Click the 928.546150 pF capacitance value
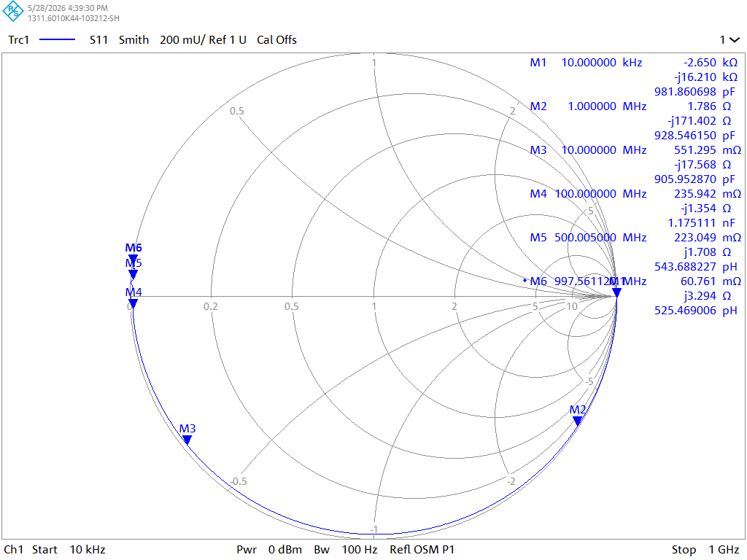This screenshot has height=560, width=747. (x=695, y=135)
